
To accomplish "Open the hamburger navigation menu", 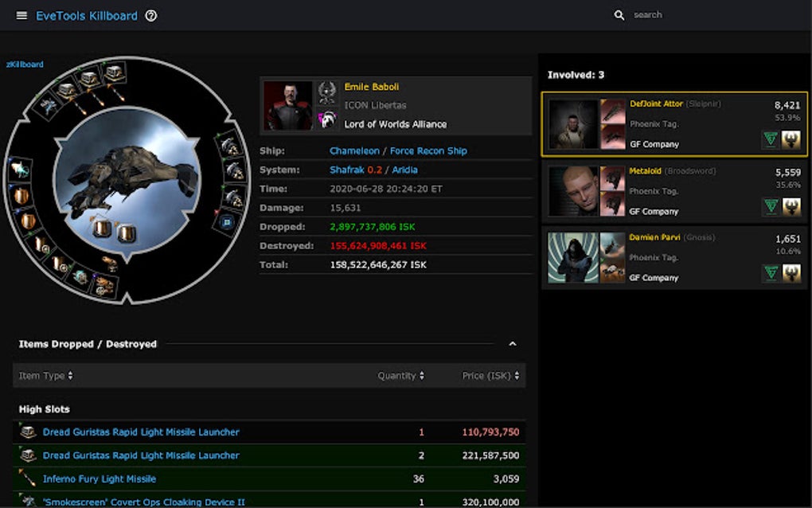I will [x=21, y=16].
